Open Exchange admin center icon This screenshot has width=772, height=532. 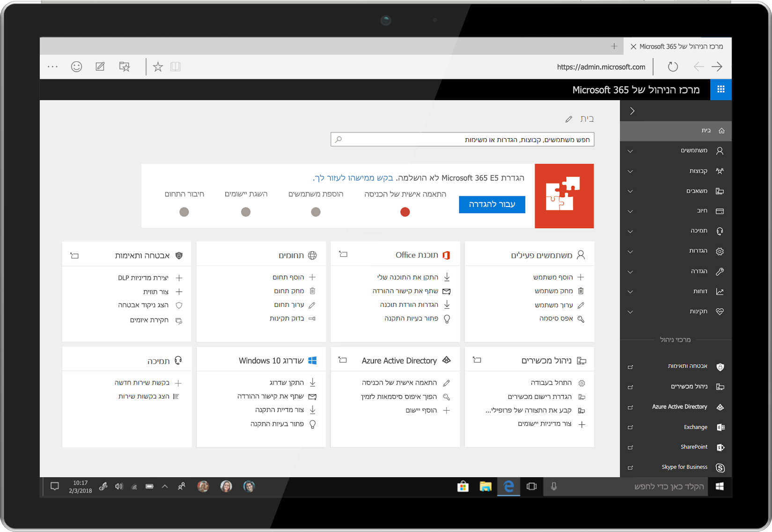point(721,427)
